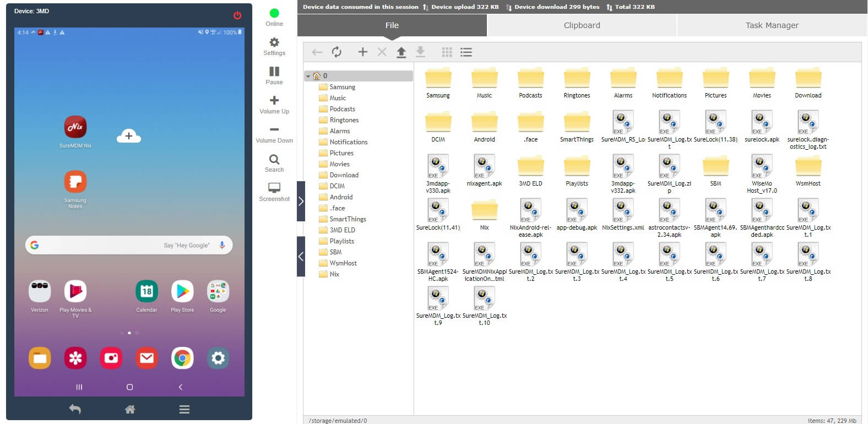868x424 pixels.
Task: Click the /storage/emulated/0 path text
Action: click(x=338, y=421)
